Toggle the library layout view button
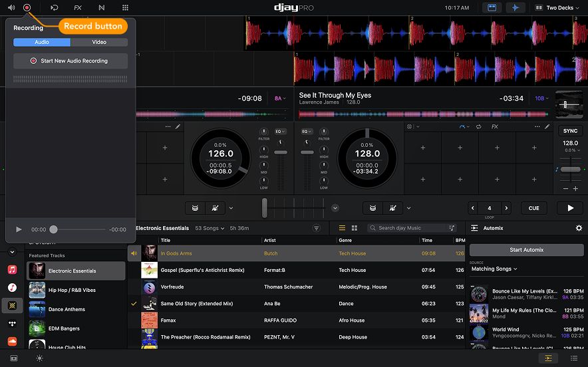The image size is (588, 367). point(492,7)
